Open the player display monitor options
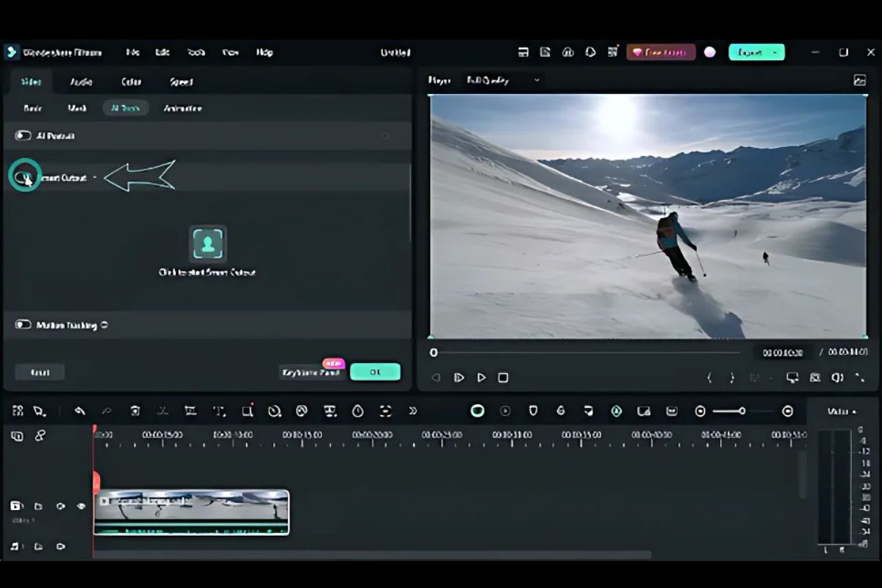 [x=792, y=378]
